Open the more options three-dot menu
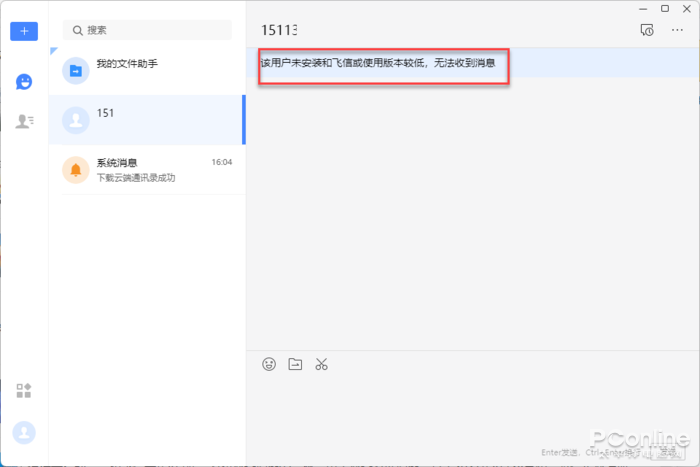 coord(677,30)
